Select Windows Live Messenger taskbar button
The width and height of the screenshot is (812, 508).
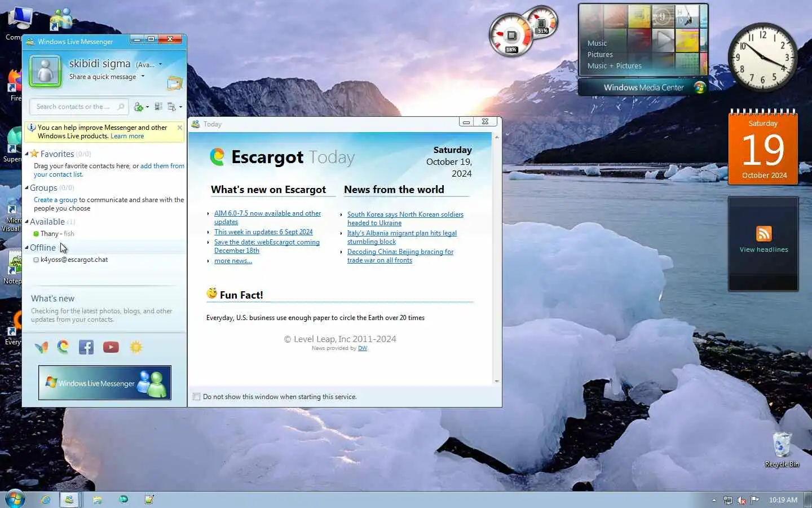[x=69, y=500]
